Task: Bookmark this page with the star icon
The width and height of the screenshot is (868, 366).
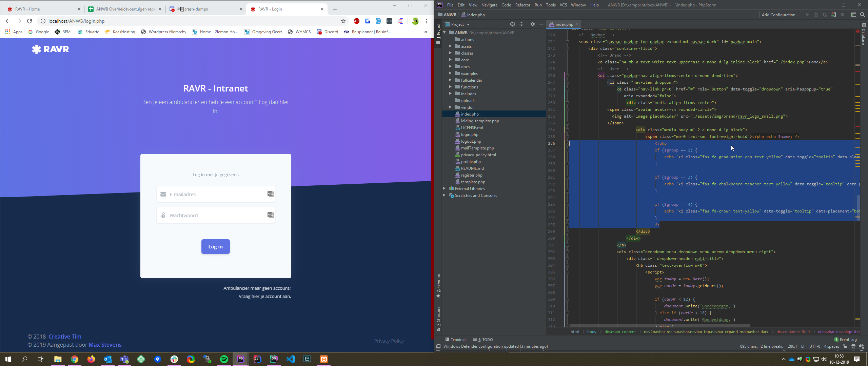Action: tap(343, 21)
